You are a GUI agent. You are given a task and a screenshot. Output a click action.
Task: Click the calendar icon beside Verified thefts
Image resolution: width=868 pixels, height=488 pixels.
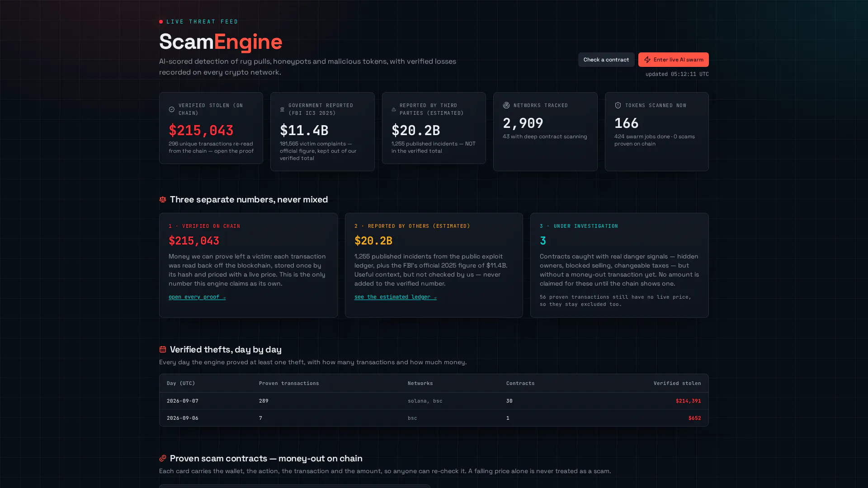point(163,349)
